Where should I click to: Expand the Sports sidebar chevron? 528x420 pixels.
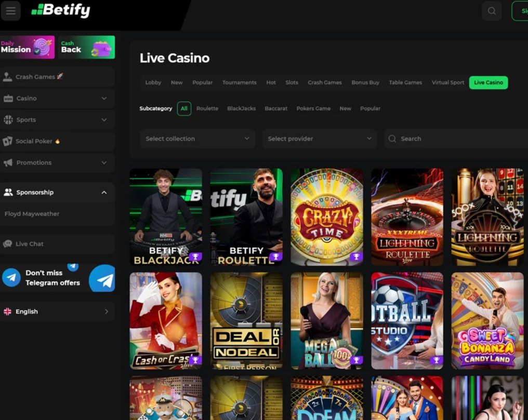(104, 120)
